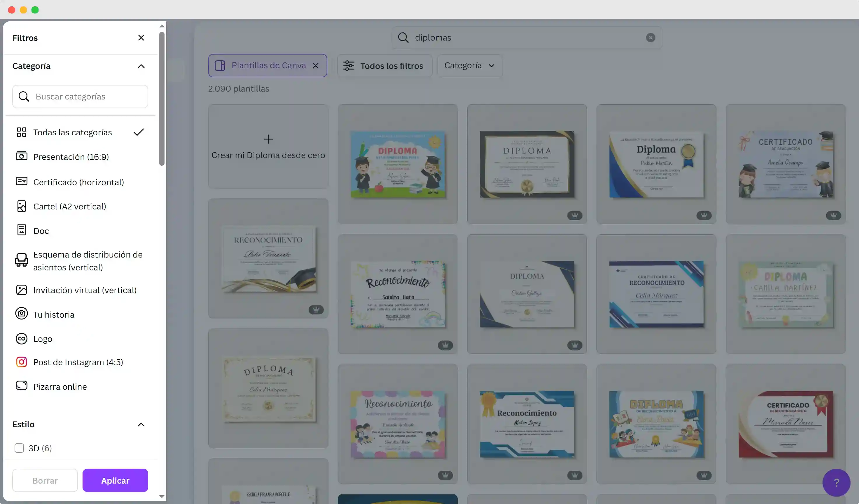Open the Todos los filtros button
Viewport: 859px width, 504px height.
coord(384,66)
